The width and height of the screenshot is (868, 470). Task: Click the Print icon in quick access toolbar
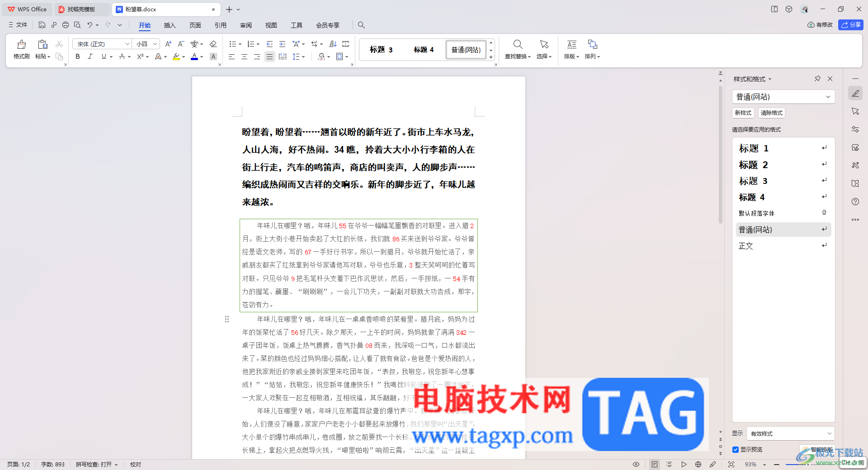(66, 25)
